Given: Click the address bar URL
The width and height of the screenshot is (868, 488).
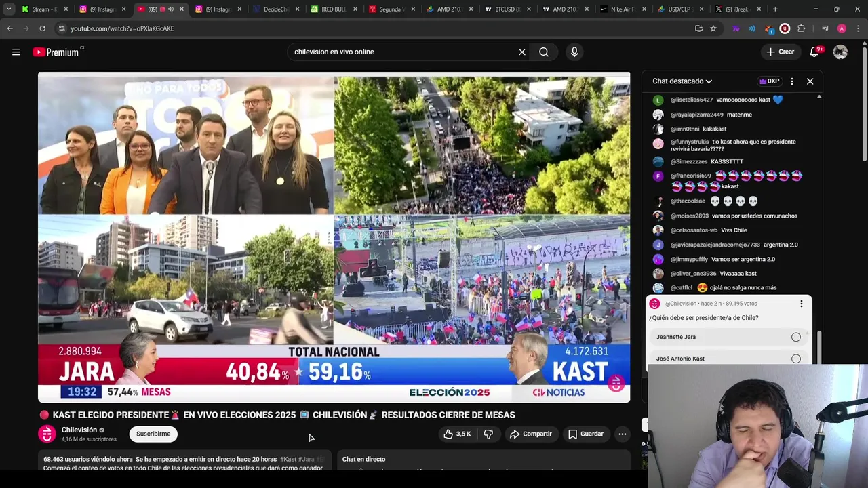Looking at the screenshot, I should pos(122,28).
